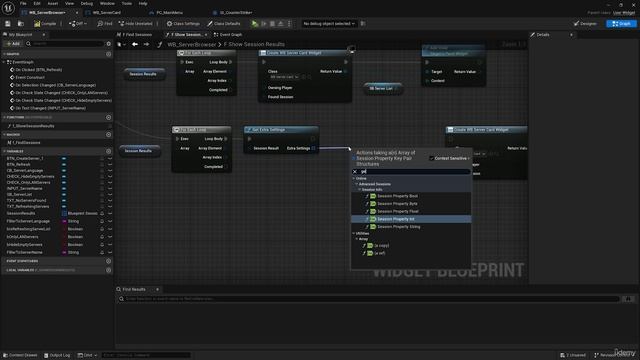Navigate back in graph history
This screenshot has height=360, width=640.
pos(135,44)
